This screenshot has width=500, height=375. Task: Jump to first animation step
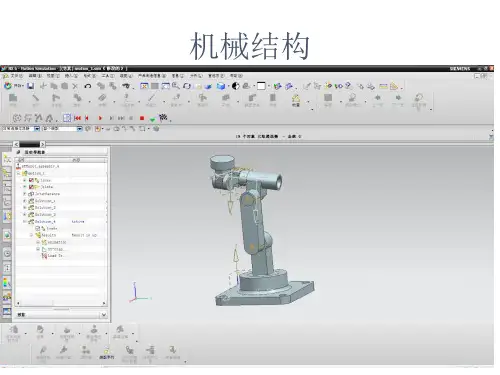click(77, 118)
